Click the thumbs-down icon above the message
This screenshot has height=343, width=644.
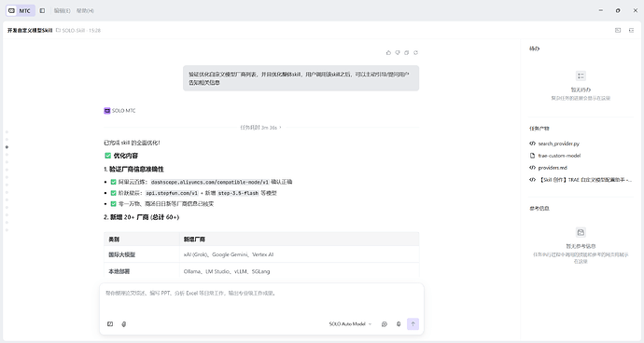pos(398,52)
